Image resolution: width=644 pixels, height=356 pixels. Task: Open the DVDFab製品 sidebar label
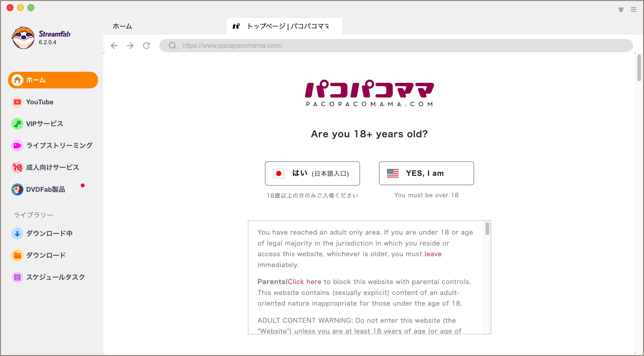(45, 189)
